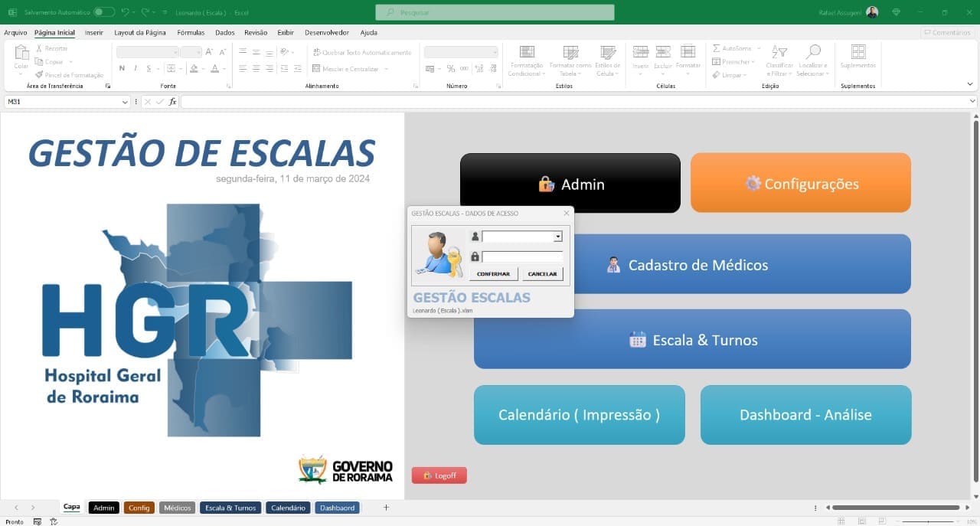Toggle bold (N) formatting

point(122,69)
